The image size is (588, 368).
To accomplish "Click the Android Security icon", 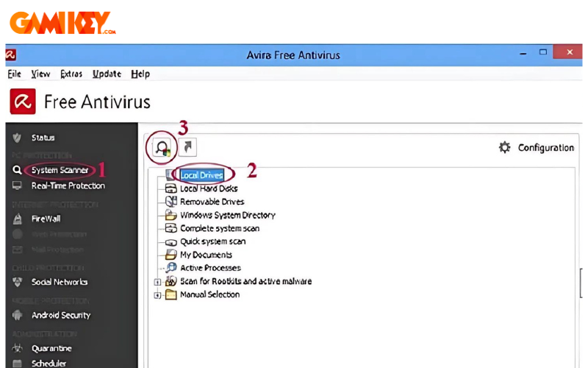I will coord(17,315).
